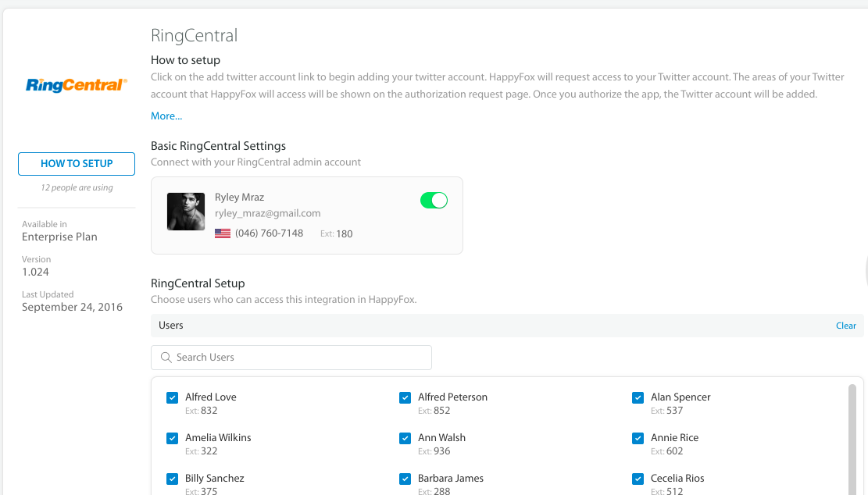Click the Basic RingCentral Settings heading
This screenshot has height=495, width=868.
(218, 146)
